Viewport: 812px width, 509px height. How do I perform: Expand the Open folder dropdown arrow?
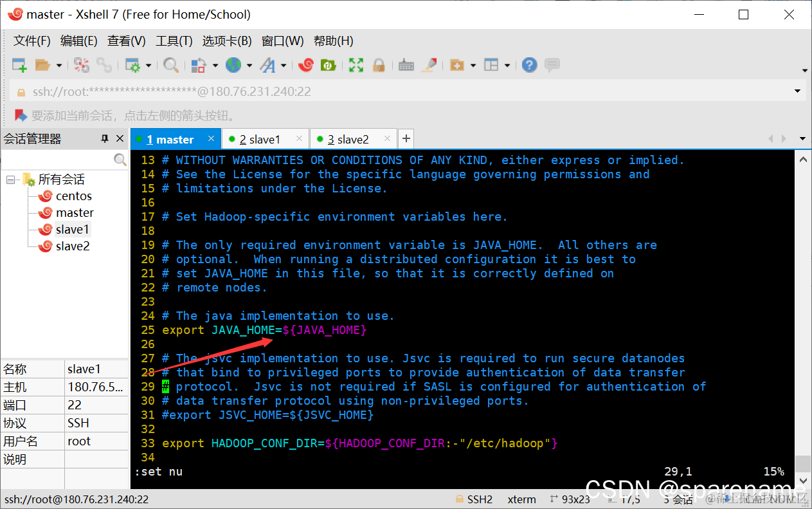59,65
